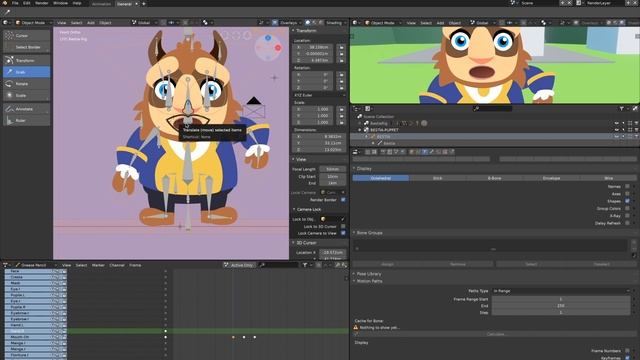Open the Bone properties tab icon

(x=431, y=152)
